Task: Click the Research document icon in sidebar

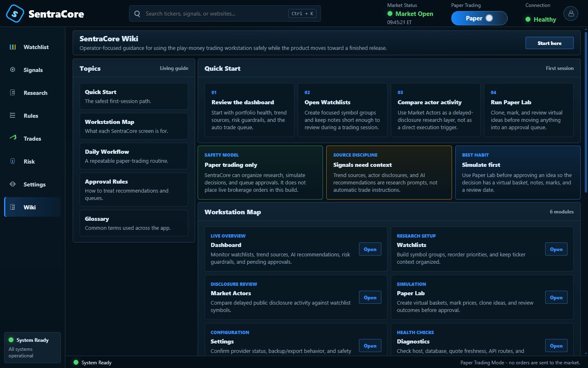Action: 13,93
